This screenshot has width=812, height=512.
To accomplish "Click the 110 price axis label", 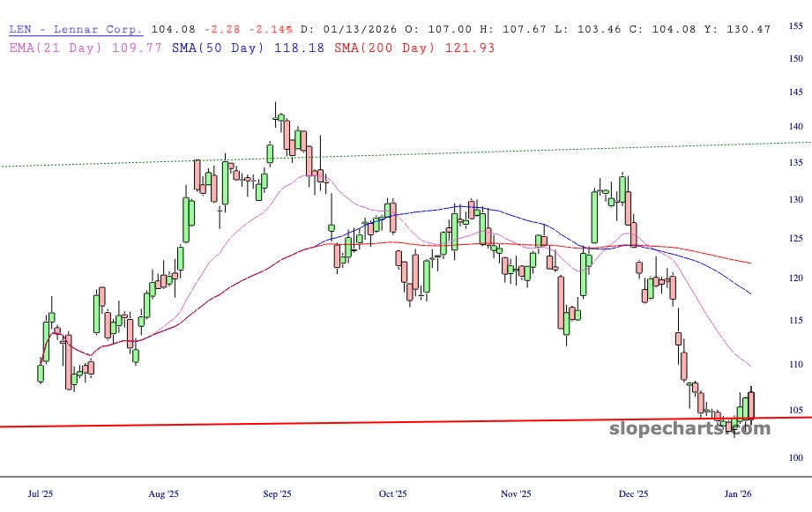I will 795,365.
